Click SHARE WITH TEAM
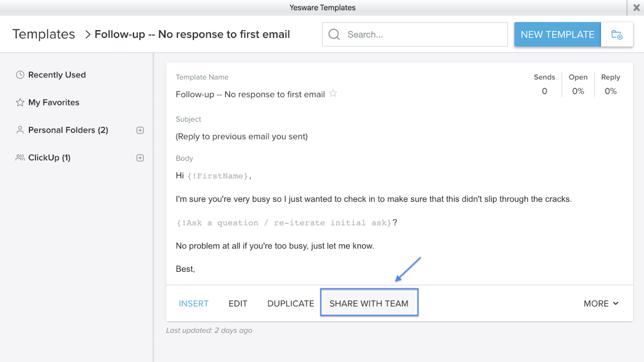 (x=369, y=303)
